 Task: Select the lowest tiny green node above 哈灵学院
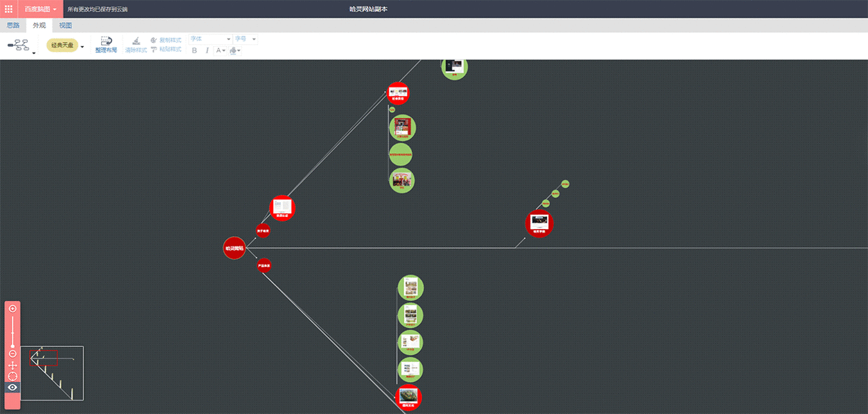(x=546, y=203)
